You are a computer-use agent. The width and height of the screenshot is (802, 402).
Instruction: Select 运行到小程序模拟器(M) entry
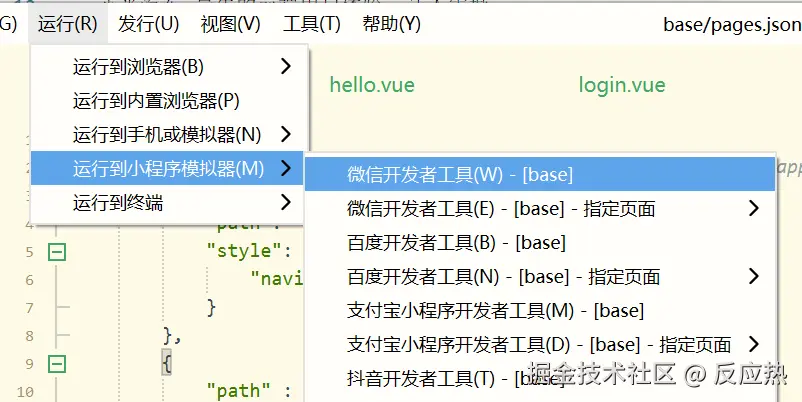tap(168, 168)
